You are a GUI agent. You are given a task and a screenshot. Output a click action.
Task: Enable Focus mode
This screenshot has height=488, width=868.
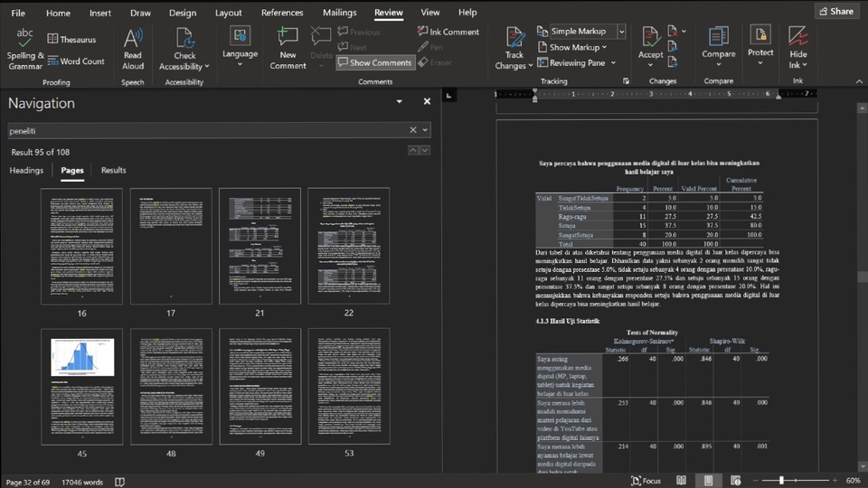click(x=646, y=481)
